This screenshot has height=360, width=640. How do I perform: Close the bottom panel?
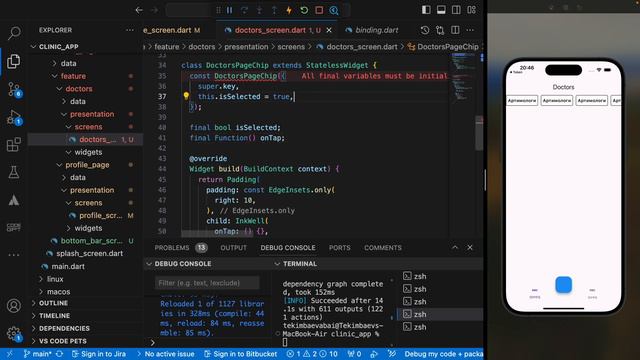[470, 247]
